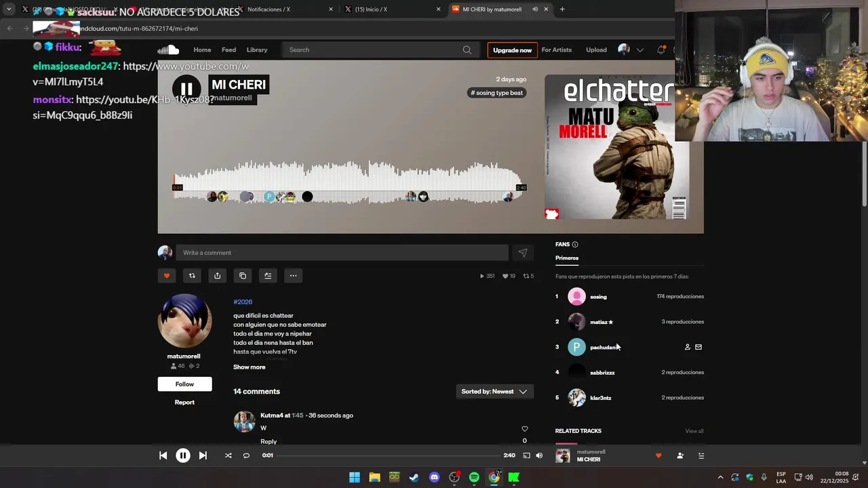The width and height of the screenshot is (868, 488).
Task: Mute the player volume speaker icon
Action: point(539,455)
